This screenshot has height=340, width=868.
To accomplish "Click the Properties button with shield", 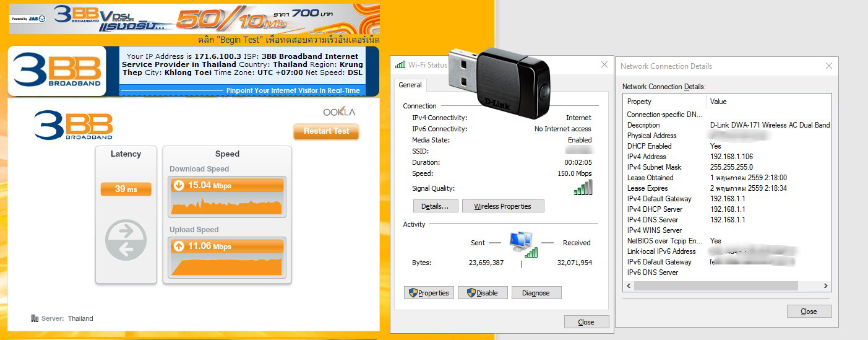I will click(x=429, y=293).
